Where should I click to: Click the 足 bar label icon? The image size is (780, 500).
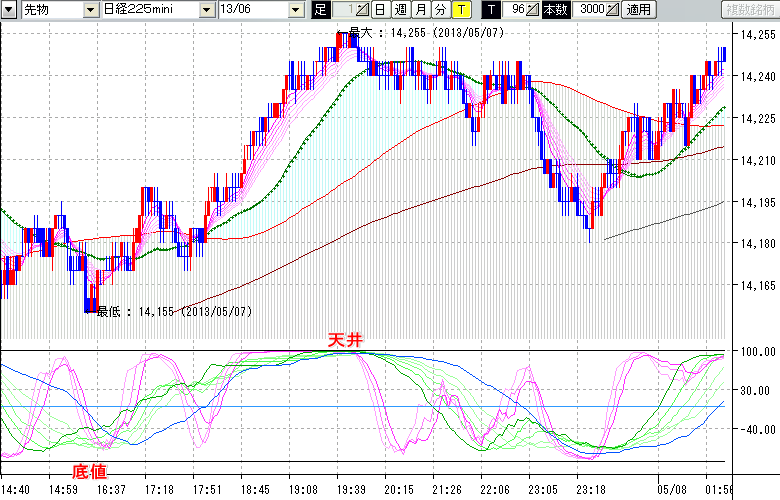point(320,10)
